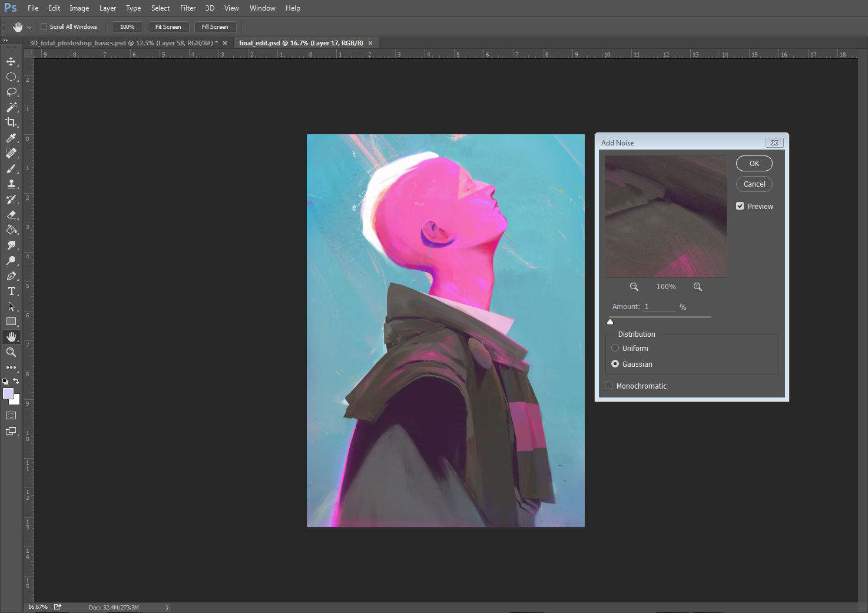This screenshot has height=613, width=868.
Task: Select the Dodge tool
Action: click(x=11, y=260)
